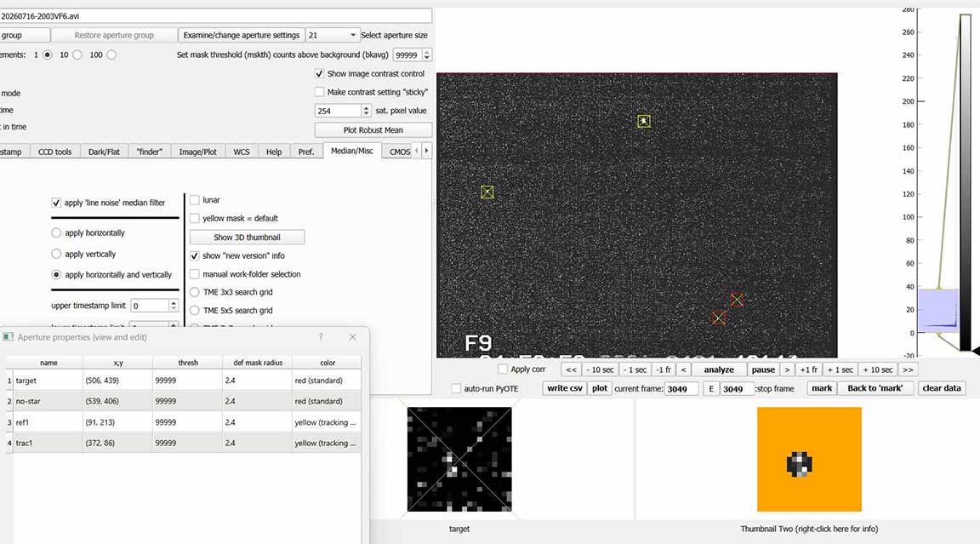Enable auto-run PyOTE
Image resolution: width=980 pixels, height=544 pixels.
pyautogui.click(x=456, y=388)
